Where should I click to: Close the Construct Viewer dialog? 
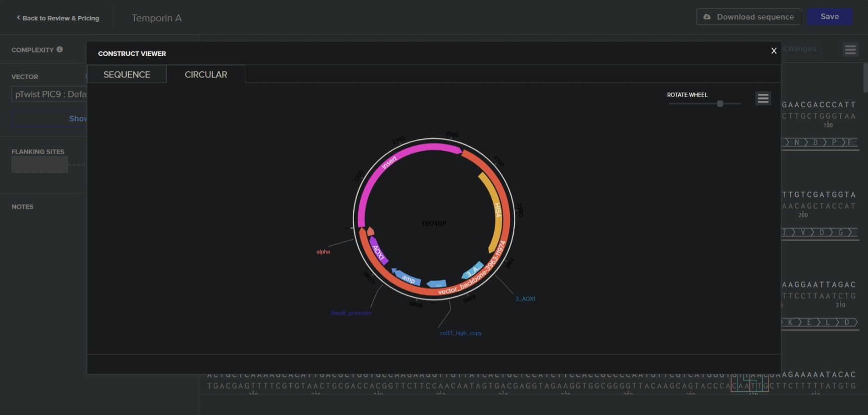pos(774,51)
